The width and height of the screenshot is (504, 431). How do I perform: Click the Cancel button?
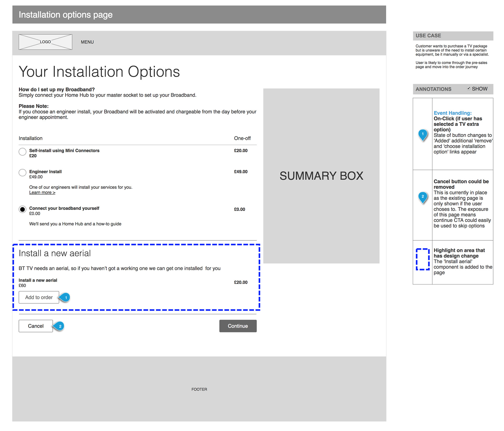(x=36, y=326)
